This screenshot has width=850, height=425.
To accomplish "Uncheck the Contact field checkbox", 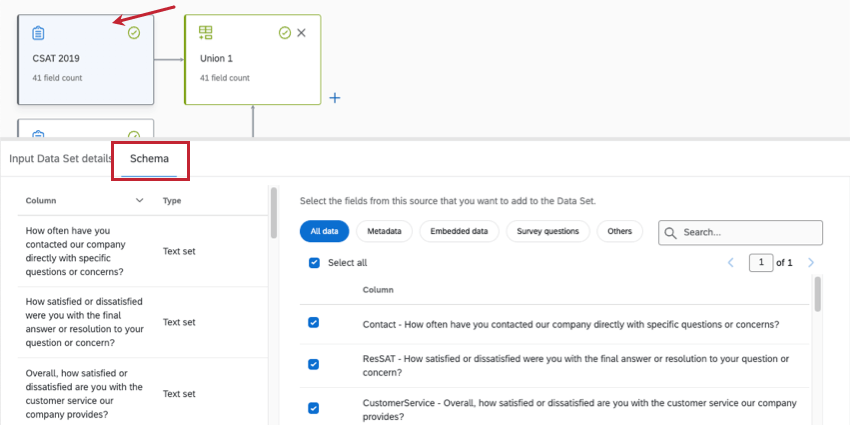I will click(314, 323).
